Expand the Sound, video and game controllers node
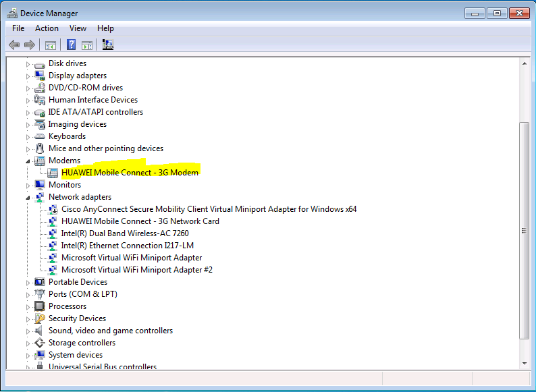The image size is (536, 392). (28, 331)
